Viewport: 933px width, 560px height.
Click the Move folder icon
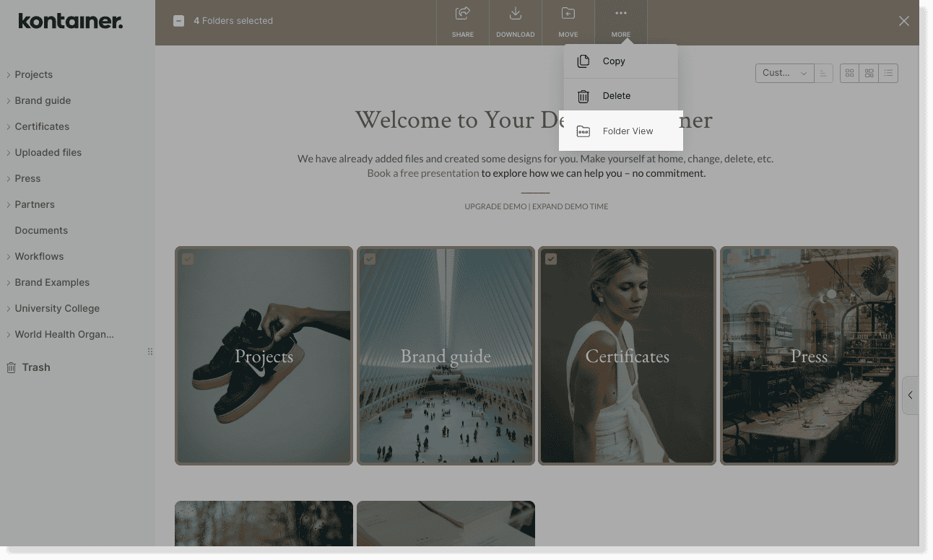tap(568, 22)
